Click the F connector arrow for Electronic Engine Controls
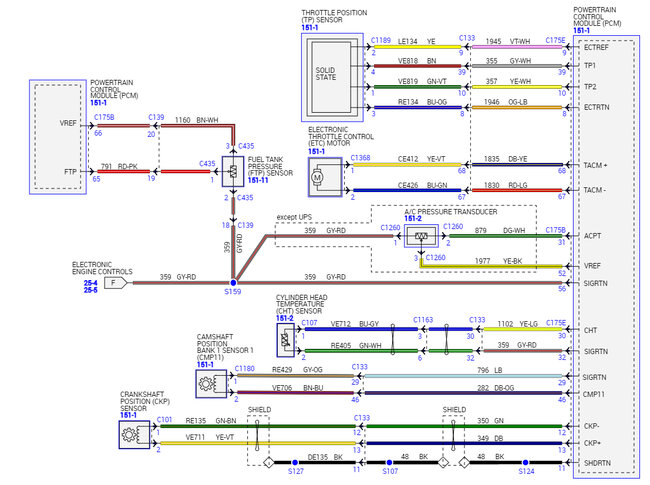650x485 pixels. pos(115,283)
